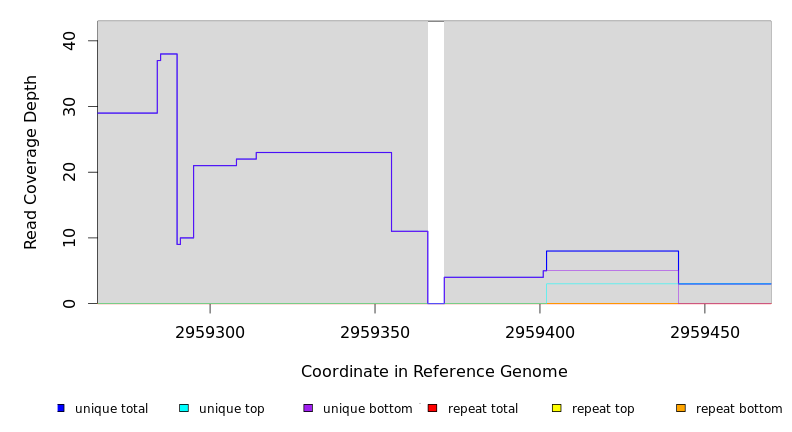The height and width of the screenshot is (432, 792).
Task: Click the x-axis tick label 2959450
Action: (705, 332)
